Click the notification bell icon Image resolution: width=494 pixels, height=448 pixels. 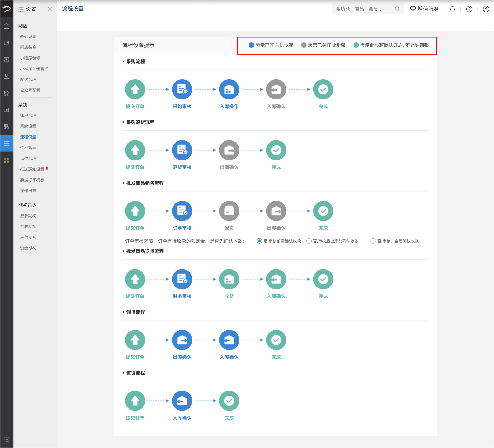pos(452,9)
